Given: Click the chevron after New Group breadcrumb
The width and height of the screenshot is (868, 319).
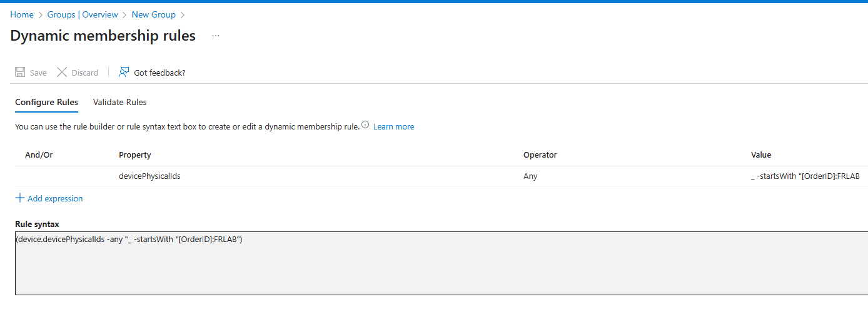Looking at the screenshot, I should [x=183, y=14].
